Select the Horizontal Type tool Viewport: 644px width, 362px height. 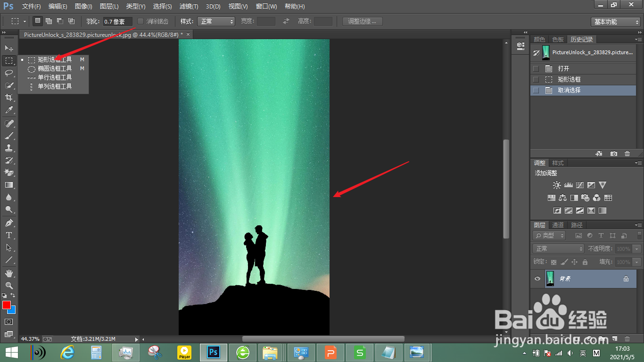click(9, 235)
